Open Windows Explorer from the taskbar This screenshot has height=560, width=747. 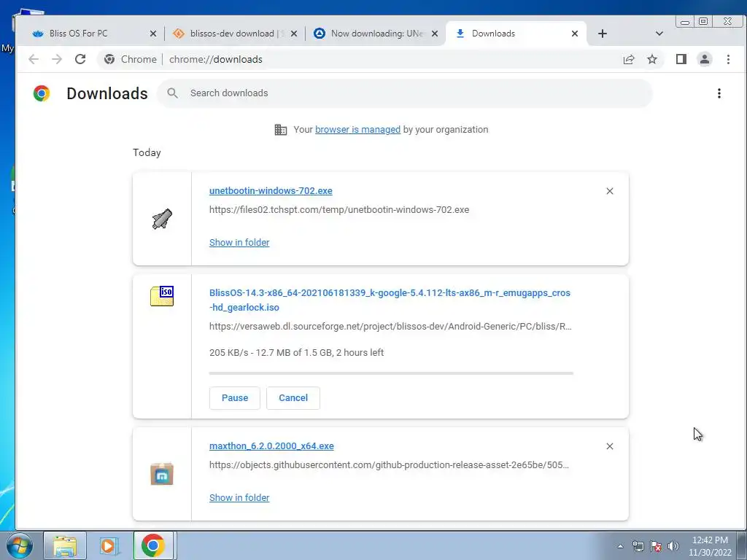pyautogui.click(x=65, y=545)
